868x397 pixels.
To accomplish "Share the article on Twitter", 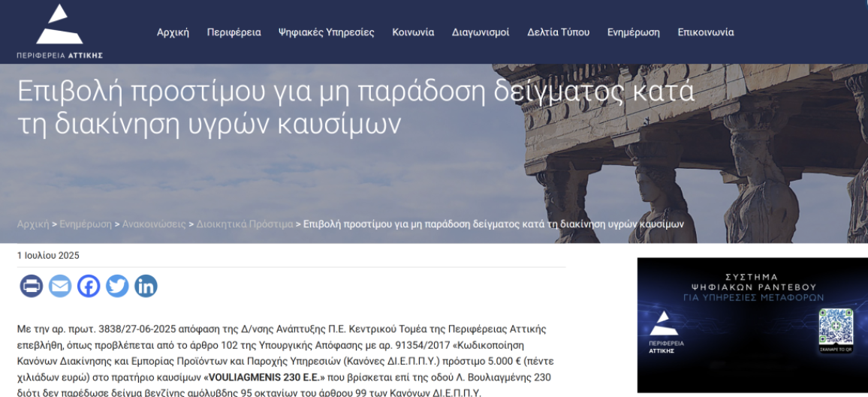I will pyautogui.click(x=117, y=286).
